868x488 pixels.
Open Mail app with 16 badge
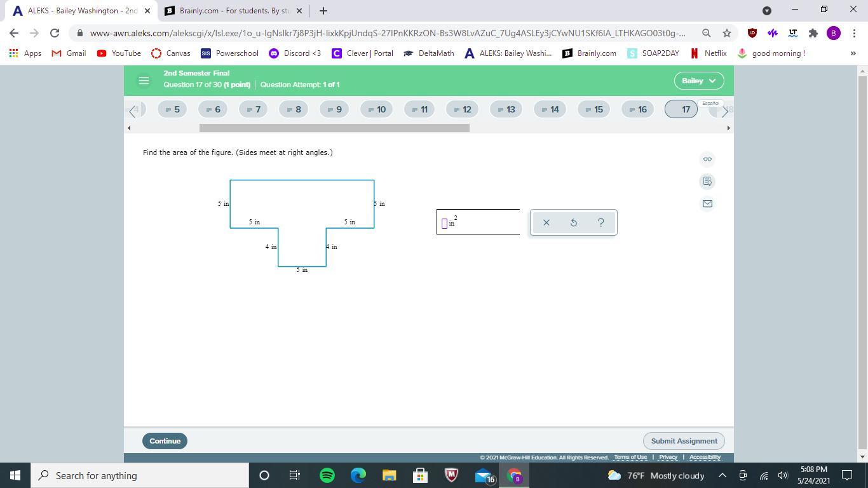484,476
